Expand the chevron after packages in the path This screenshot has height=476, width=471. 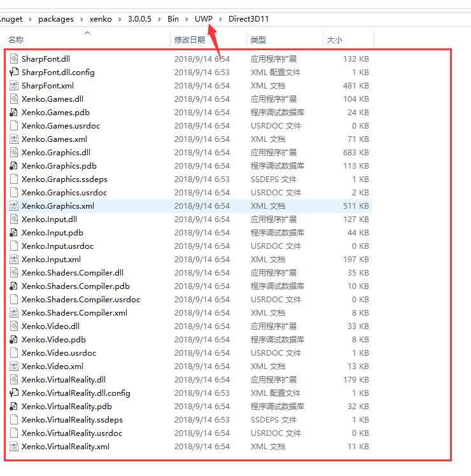tap(81, 19)
